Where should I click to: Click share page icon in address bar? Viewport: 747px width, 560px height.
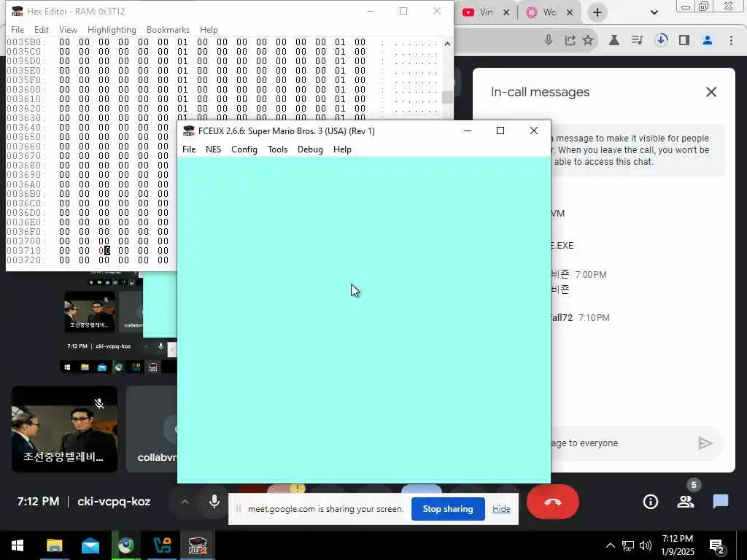(x=570, y=40)
